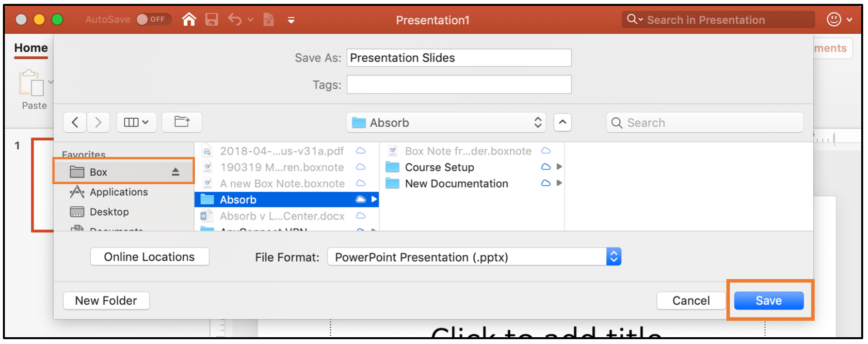The height and width of the screenshot is (344, 868).
Task: Switch to the Home ribbon tab
Action: click(31, 48)
